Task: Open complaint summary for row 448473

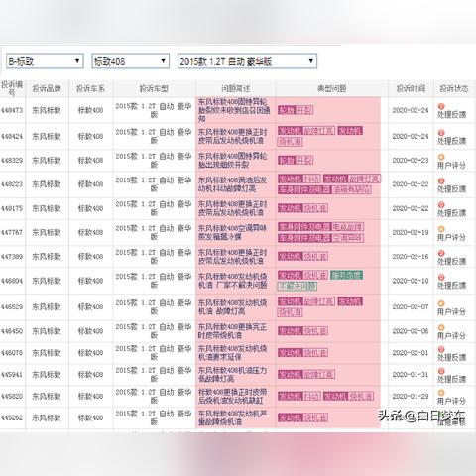Action: click(x=234, y=110)
